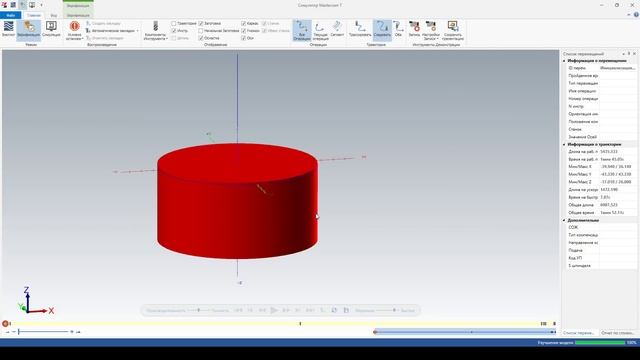640x360 pixels.
Task: Select the Simulation (Симуляция) mode button
Action: coord(51,29)
